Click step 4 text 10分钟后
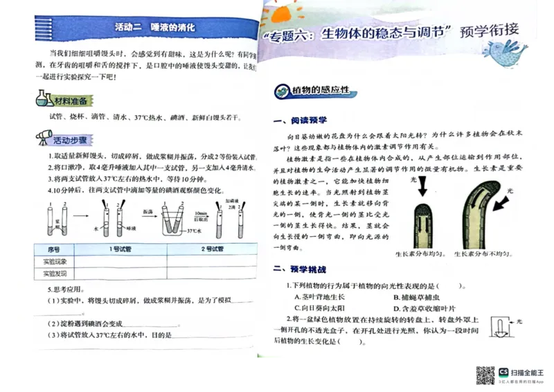This screenshot has width=554, height=392. 136,190
